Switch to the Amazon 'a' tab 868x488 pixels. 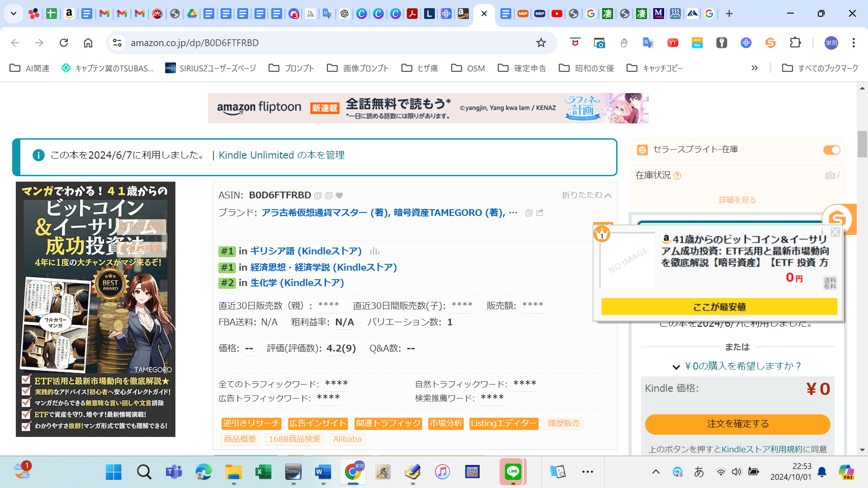pyautogui.click(x=69, y=14)
